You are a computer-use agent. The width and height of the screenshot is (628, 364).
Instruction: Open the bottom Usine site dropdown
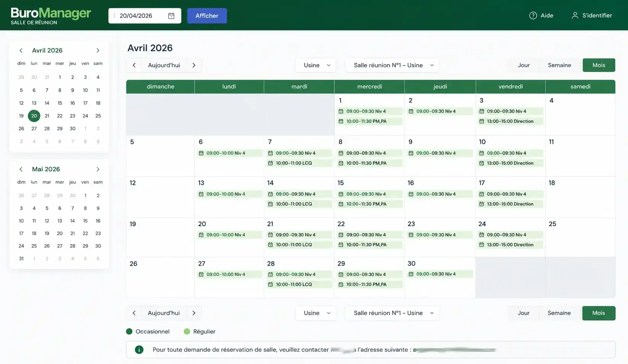coord(316,313)
